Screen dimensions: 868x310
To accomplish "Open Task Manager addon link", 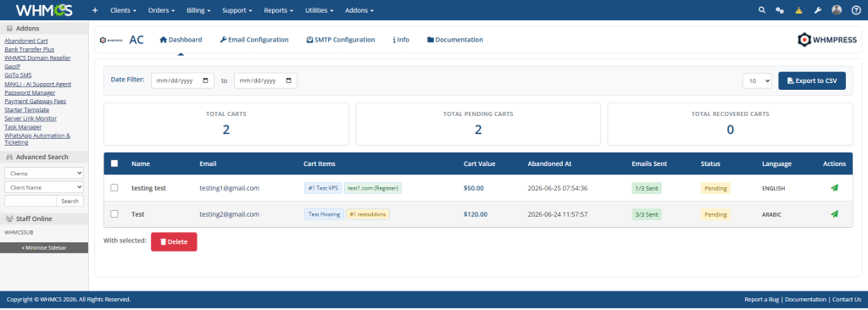I will coord(23,127).
